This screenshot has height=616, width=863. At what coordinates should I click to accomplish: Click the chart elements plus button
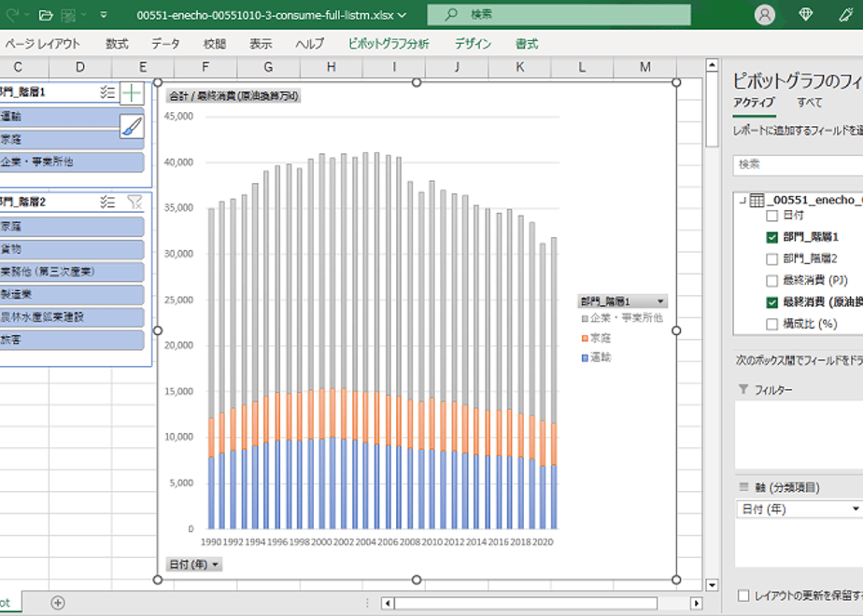point(132,93)
